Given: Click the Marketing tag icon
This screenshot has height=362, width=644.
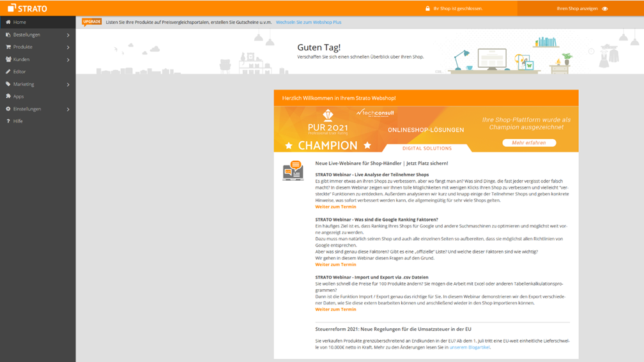Looking at the screenshot, I should [x=8, y=84].
